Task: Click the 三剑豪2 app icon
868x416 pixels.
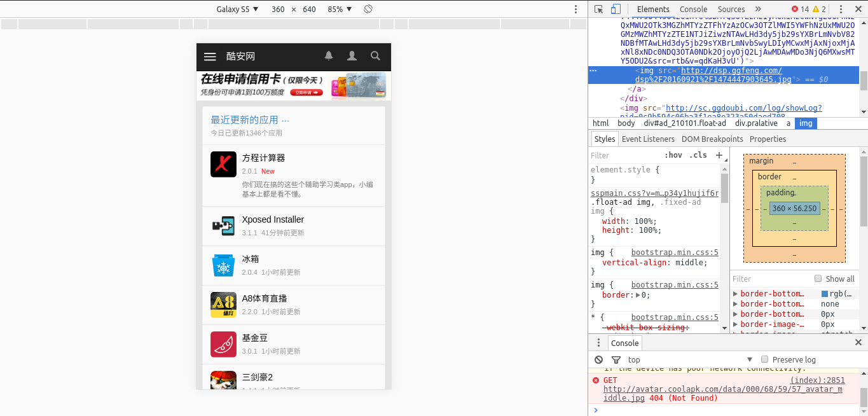Action: pyautogui.click(x=223, y=380)
